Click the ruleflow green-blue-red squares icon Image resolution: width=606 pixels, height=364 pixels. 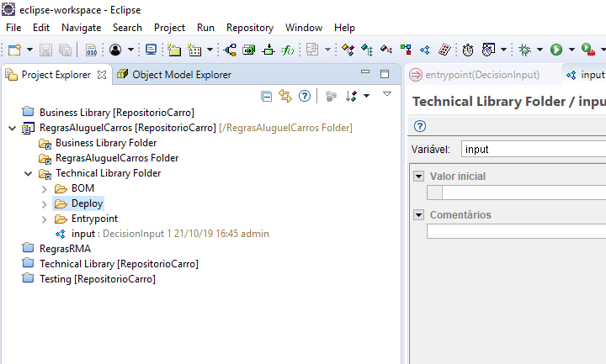coord(406,50)
